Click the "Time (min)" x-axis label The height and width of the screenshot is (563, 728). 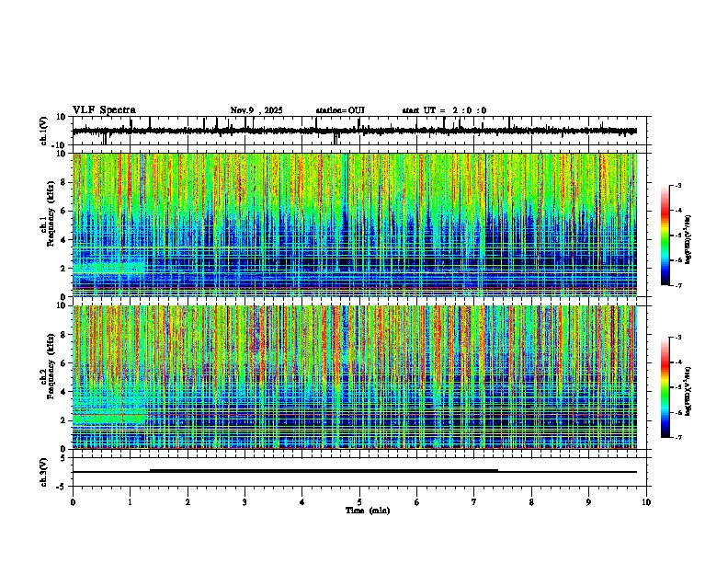point(368,511)
